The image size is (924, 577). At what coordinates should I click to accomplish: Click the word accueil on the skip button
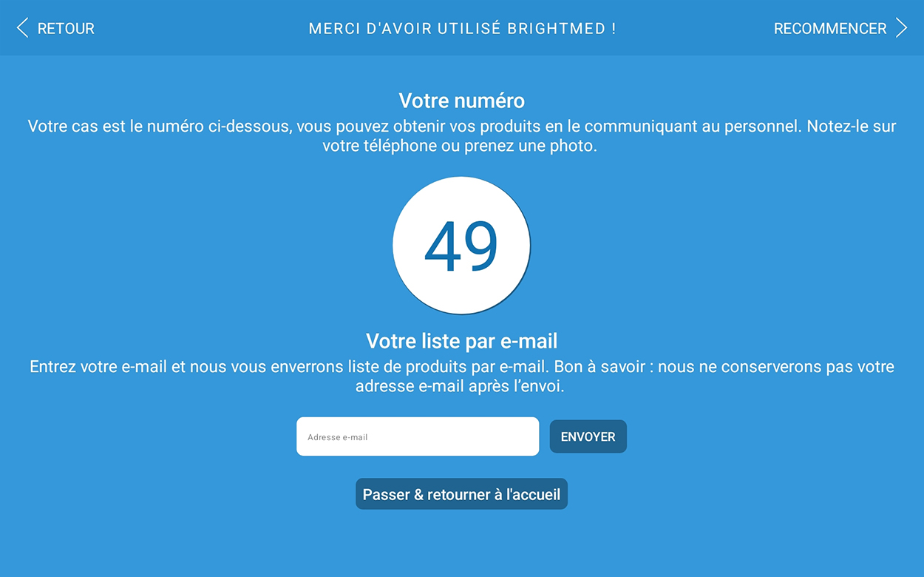click(x=533, y=494)
